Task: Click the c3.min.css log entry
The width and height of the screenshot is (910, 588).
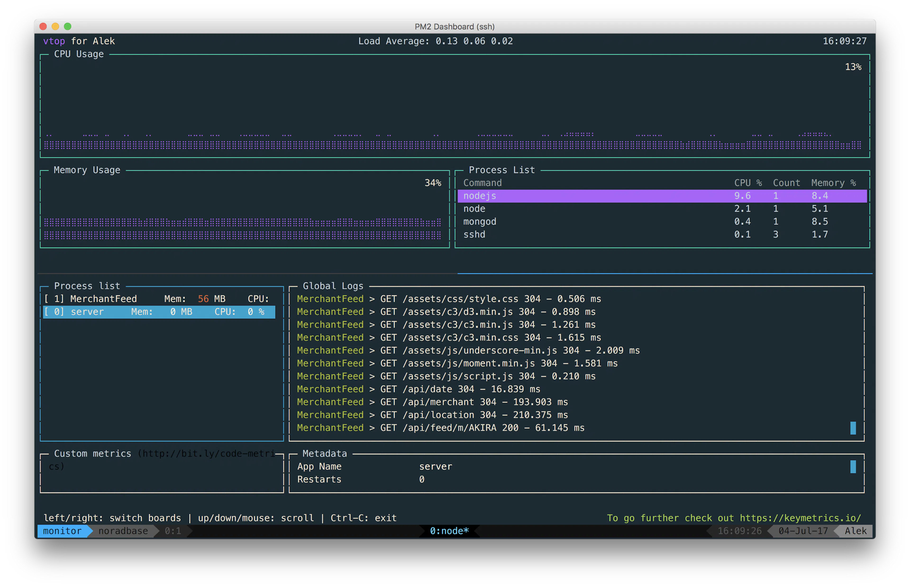Action: (449, 338)
